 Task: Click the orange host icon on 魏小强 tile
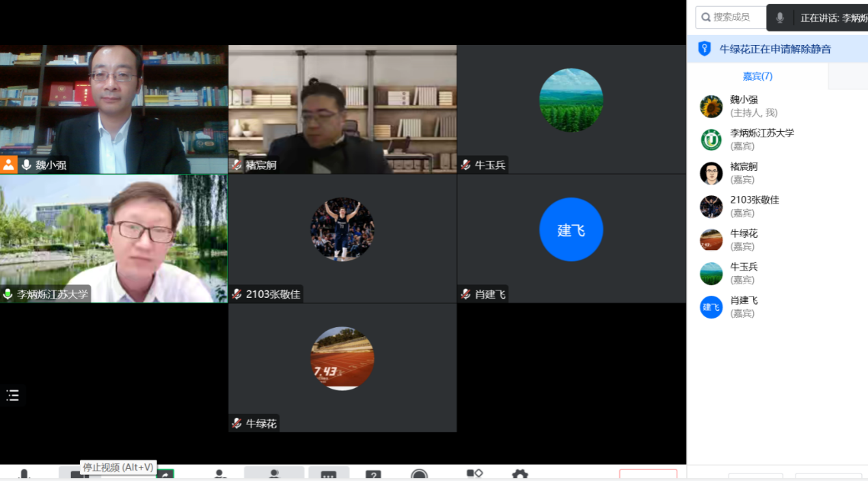pyautogui.click(x=9, y=165)
